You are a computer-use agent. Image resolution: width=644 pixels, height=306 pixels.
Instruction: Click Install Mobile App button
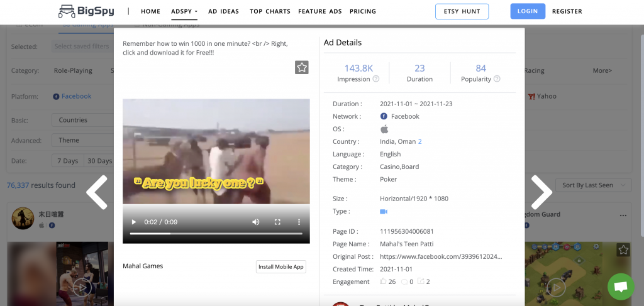click(x=281, y=266)
